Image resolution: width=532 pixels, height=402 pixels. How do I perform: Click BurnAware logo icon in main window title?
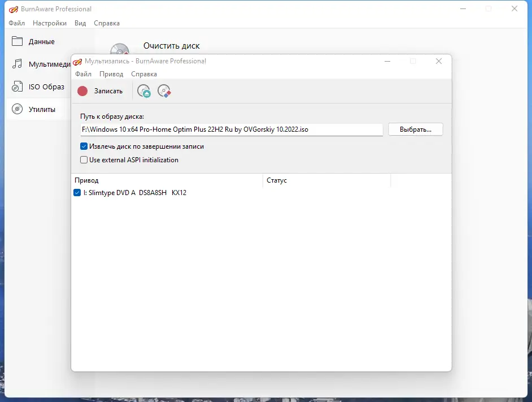[x=13, y=9]
